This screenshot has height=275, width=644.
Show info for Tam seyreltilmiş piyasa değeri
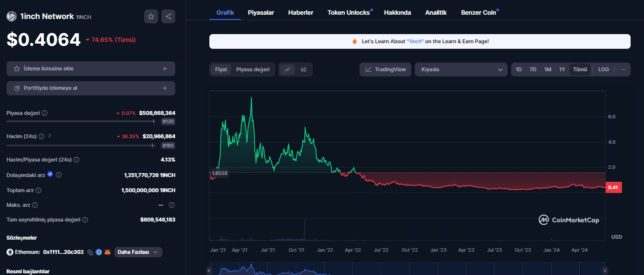85,220
